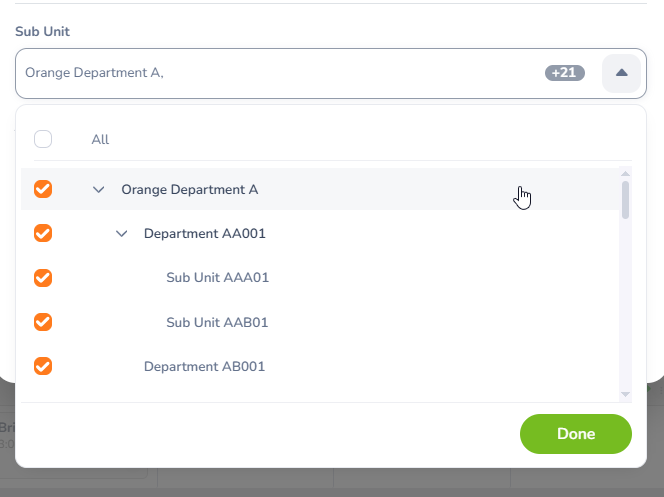Select Sub Unit AAA01 label
The height and width of the screenshot is (497, 664).
[217, 277]
